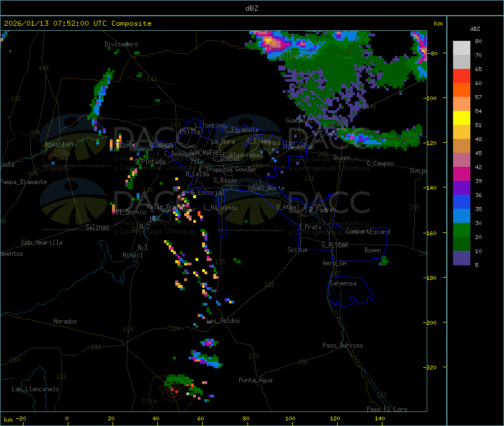Select the G_Campos map label
Screen dimensions: 504x426
(x=380, y=163)
